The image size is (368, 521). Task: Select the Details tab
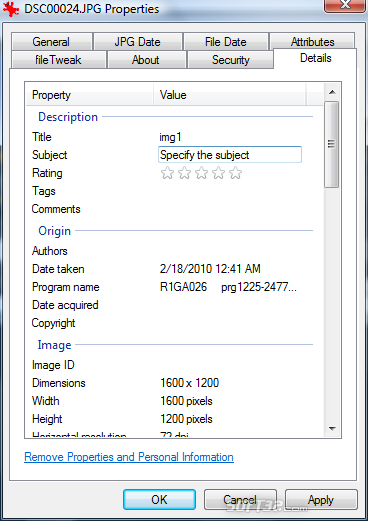click(315, 58)
